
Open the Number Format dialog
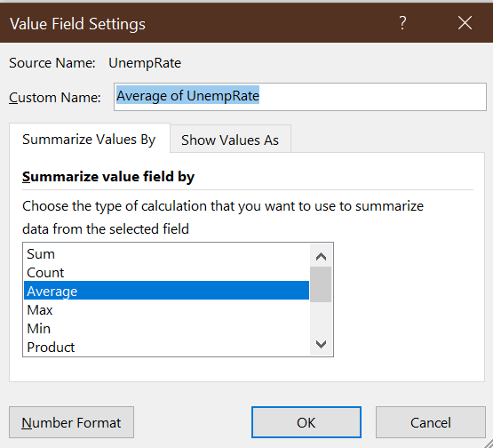click(x=71, y=422)
